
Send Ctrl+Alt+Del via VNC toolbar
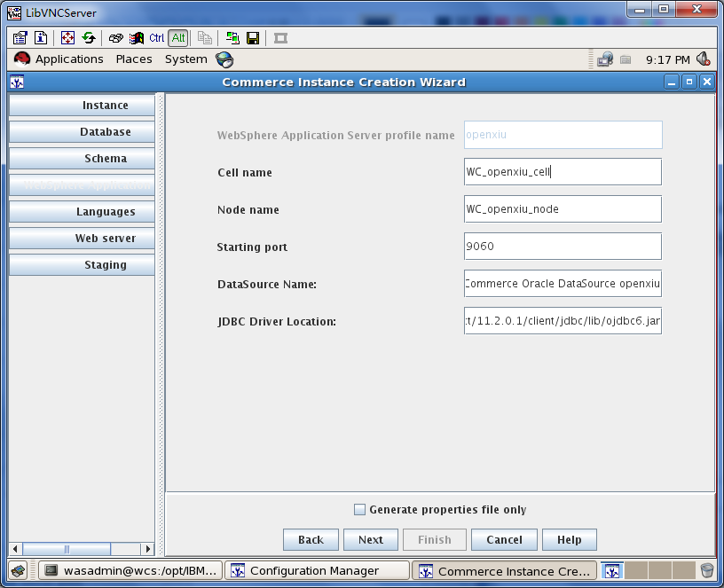tap(115, 38)
